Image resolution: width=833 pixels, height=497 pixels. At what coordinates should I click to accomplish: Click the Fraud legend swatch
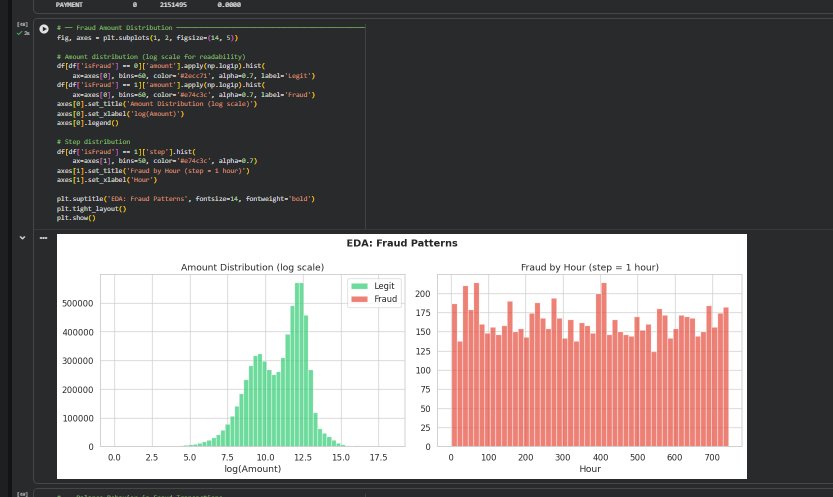[360, 299]
